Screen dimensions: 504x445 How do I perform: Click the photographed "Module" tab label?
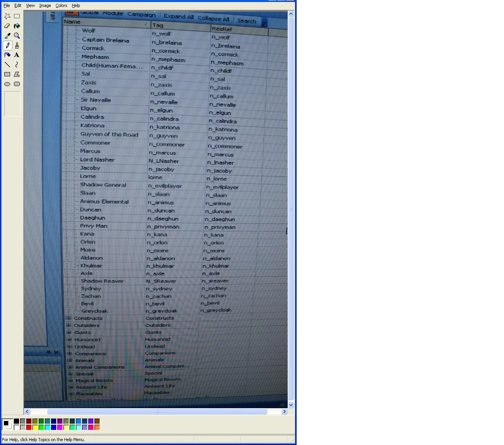click(113, 13)
